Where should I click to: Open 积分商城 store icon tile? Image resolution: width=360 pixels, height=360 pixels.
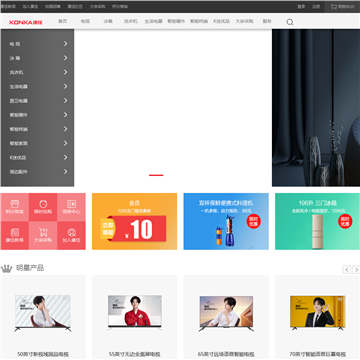(x=15, y=207)
